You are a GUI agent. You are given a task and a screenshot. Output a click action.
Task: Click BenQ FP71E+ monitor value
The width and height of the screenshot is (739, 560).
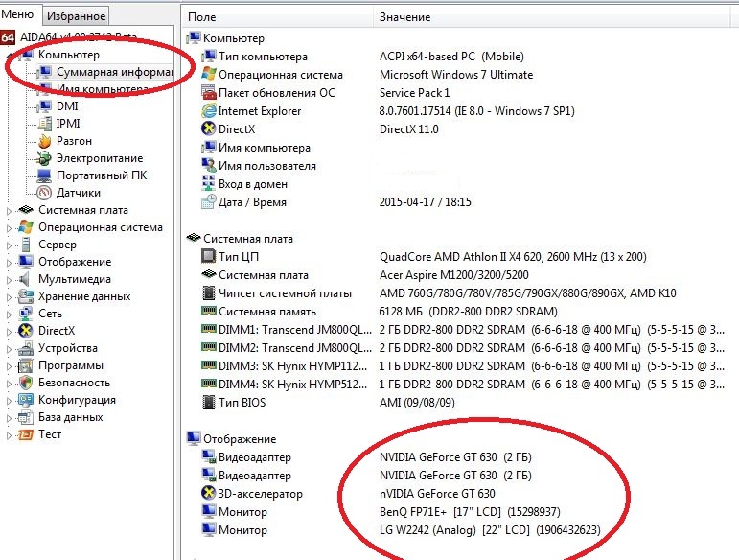pos(470,512)
